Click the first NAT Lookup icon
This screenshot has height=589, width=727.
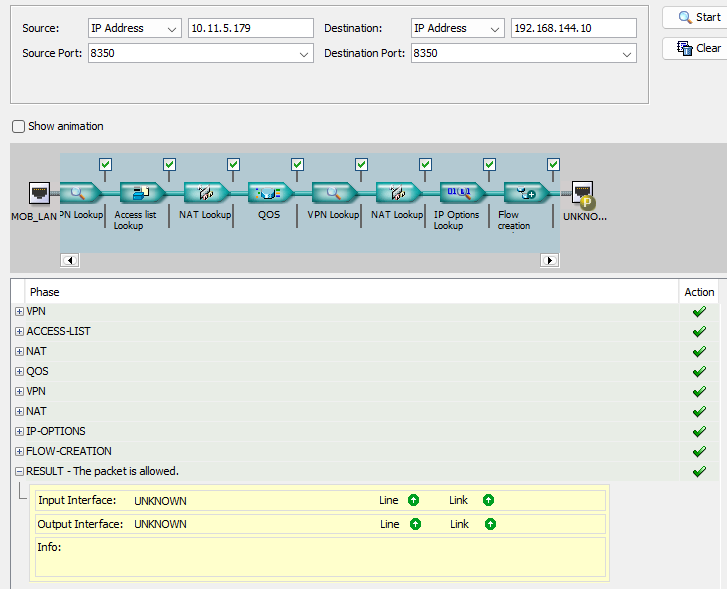click(206, 192)
